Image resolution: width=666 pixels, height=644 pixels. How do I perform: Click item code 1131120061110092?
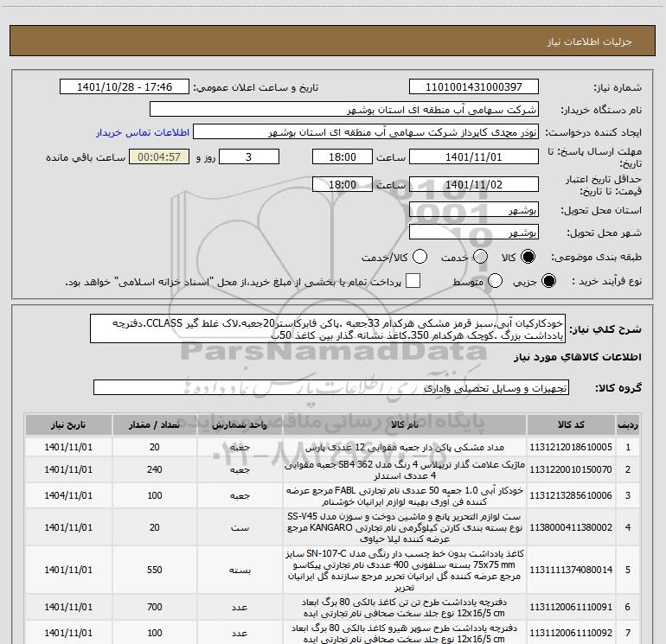(571, 633)
